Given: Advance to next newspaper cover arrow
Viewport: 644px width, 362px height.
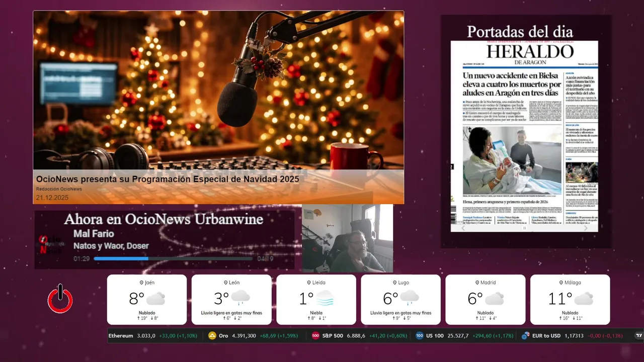Looking at the screenshot, I should (x=585, y=228).
